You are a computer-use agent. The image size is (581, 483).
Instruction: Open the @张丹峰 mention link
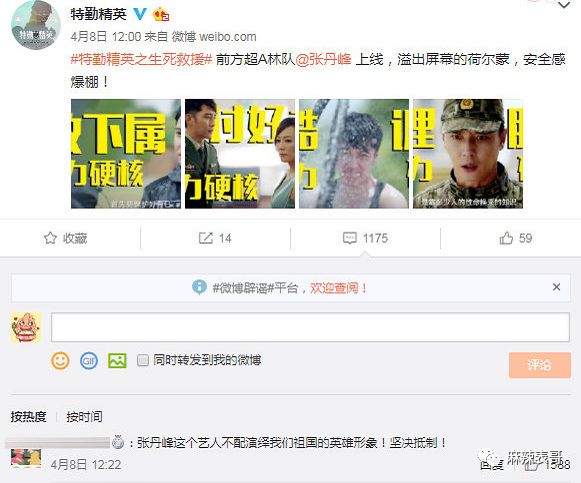pyautogui.click(x=323, y=59)
